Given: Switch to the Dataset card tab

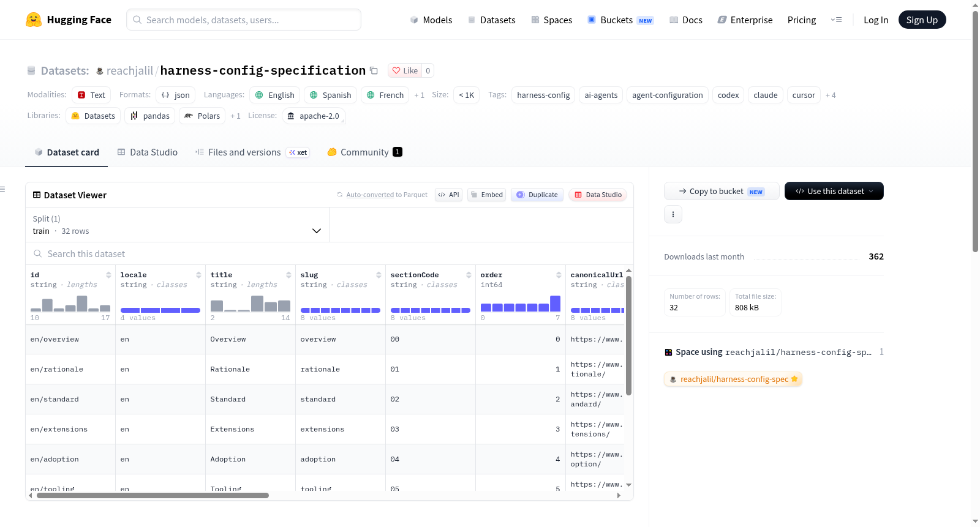Looking at the screenshot, I should pyautogui.click(x=67, y=152).
